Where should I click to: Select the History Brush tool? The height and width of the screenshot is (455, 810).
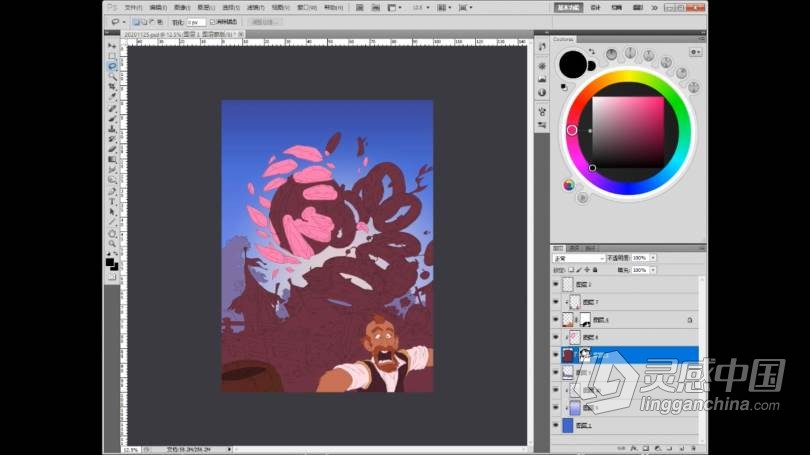pos(112,139)
